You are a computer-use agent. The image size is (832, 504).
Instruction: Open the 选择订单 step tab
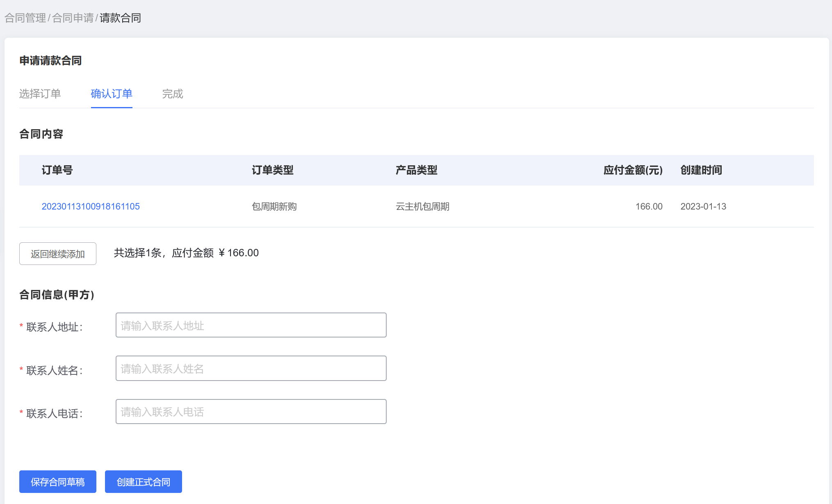click(40, 94)
